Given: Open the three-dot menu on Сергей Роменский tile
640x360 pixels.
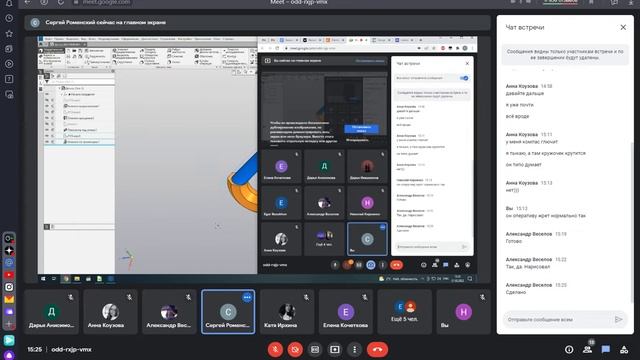Looking at the screenshot, I should pos(247,298).
